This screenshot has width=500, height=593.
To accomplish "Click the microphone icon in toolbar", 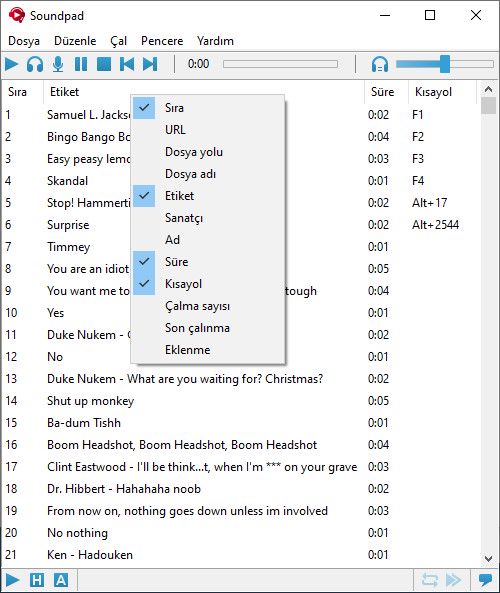I will pos(58,64).
